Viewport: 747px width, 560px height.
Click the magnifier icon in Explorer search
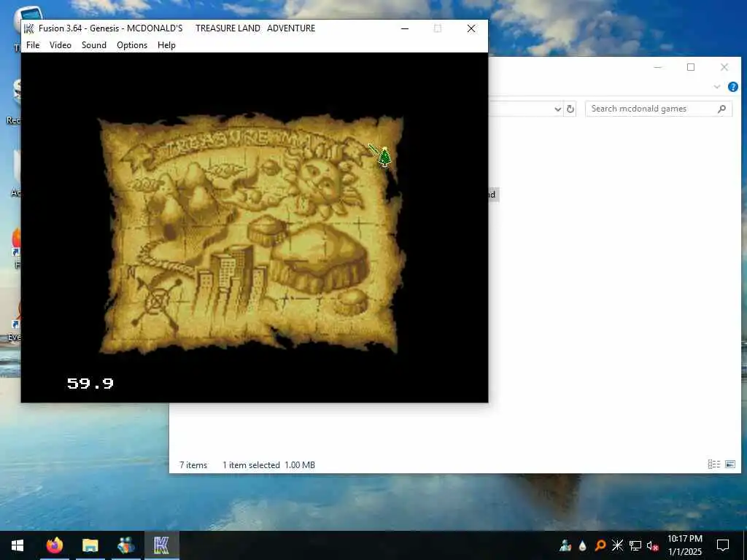pos(721,109)
